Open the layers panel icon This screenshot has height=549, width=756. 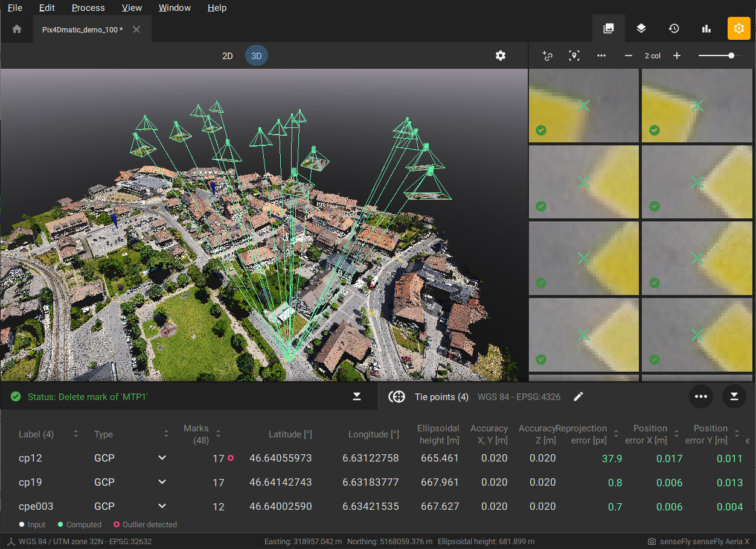pos(641,28)
